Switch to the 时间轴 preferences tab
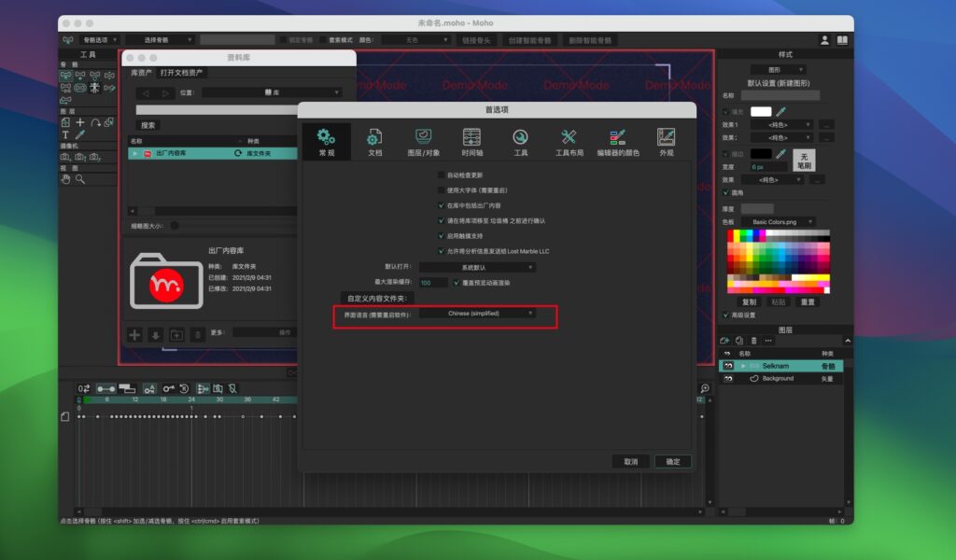The height and width of the screenshot is (560, 956). click(471, 142)
